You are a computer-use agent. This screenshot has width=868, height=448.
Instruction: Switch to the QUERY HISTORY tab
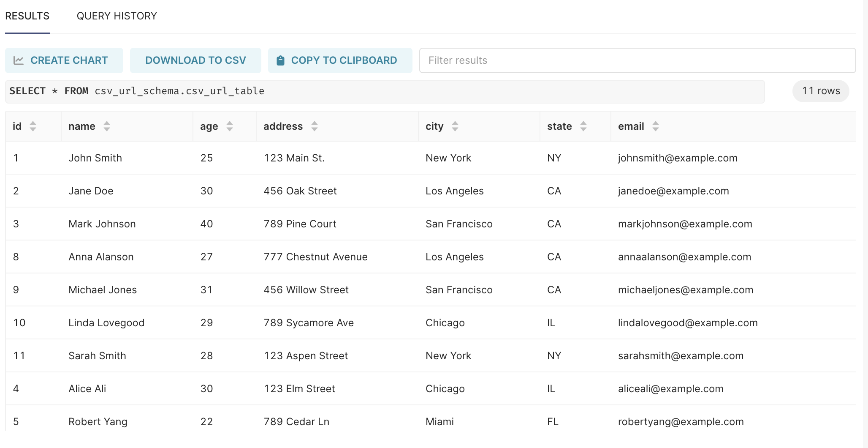tap(117, 16)
